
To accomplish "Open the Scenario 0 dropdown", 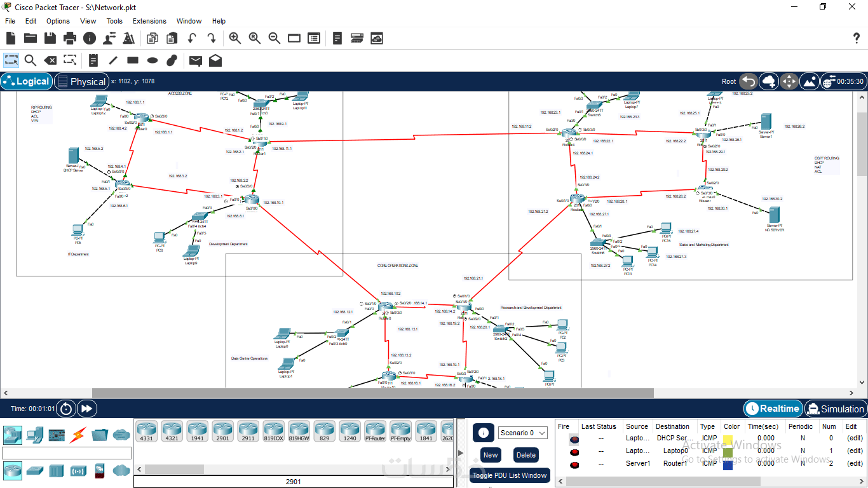I will click(x=523, y=433).
